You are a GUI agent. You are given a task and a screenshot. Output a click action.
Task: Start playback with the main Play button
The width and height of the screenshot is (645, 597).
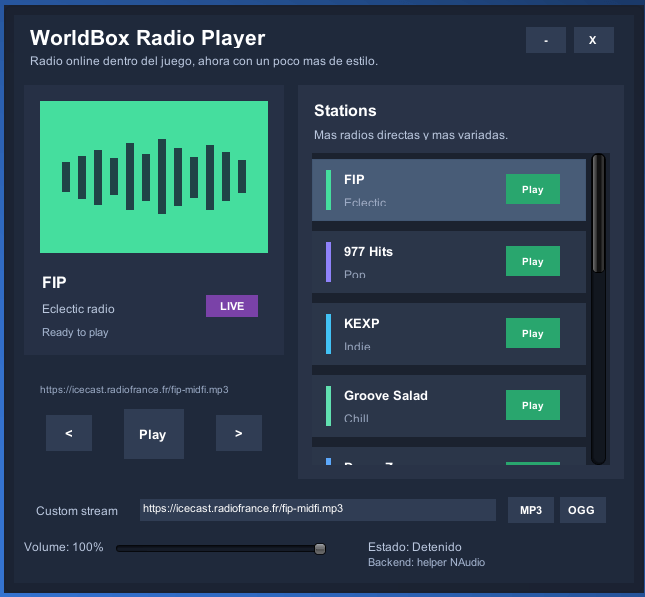pos(154,434)
